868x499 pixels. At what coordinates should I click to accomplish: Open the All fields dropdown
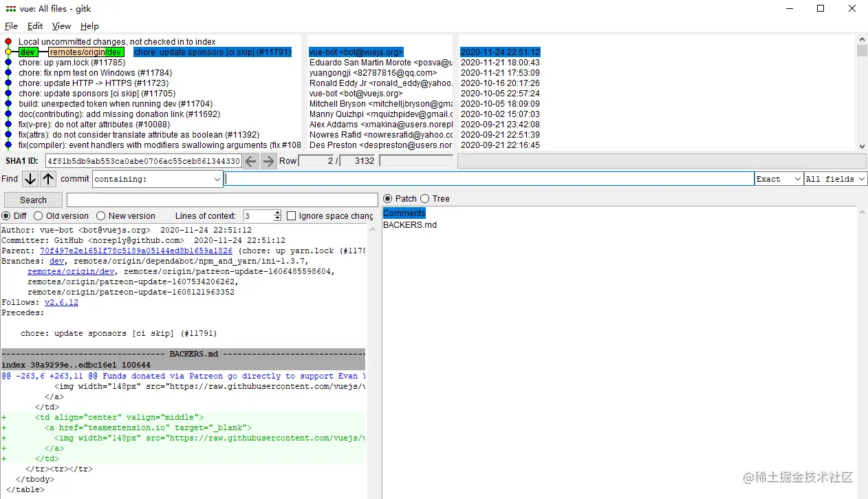tap(836, 179)
